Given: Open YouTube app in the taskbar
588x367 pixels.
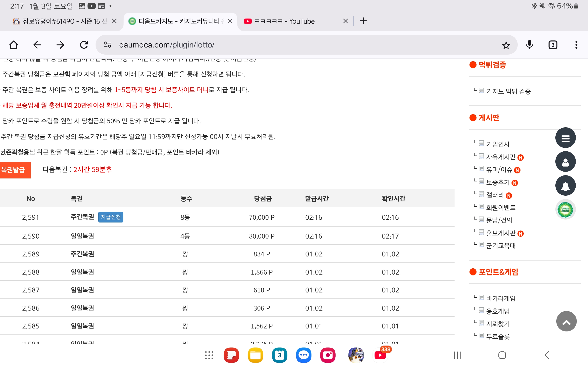Looking at the screenshot, I should [x=380, y=355].
